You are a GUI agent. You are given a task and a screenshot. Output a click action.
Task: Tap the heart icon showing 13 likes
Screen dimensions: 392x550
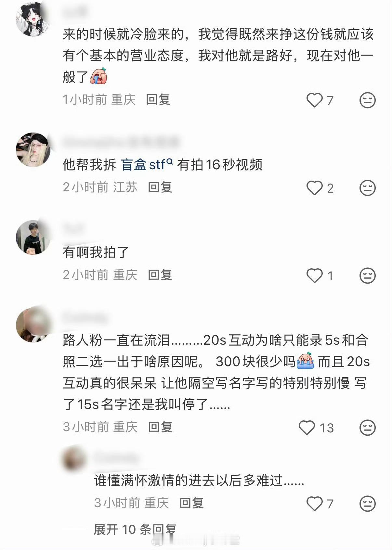307,428
